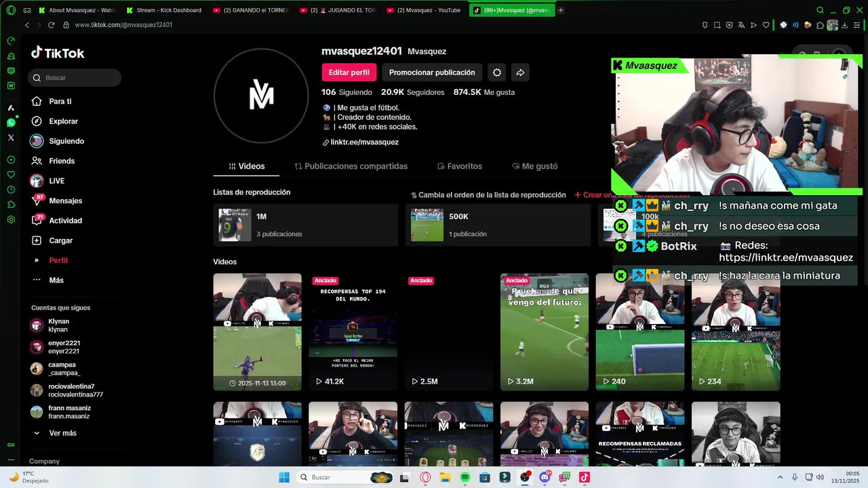Open the Perfil page from the sidebar

[50, 260]
